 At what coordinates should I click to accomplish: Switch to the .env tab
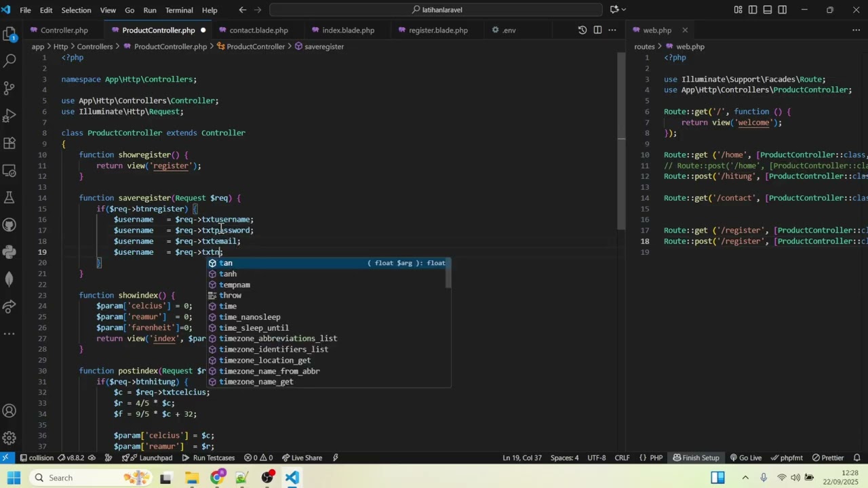click(509, 30)
